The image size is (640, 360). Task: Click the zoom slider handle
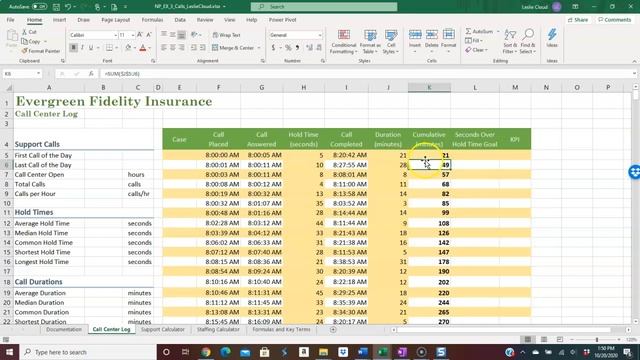(x=597, y=340)
